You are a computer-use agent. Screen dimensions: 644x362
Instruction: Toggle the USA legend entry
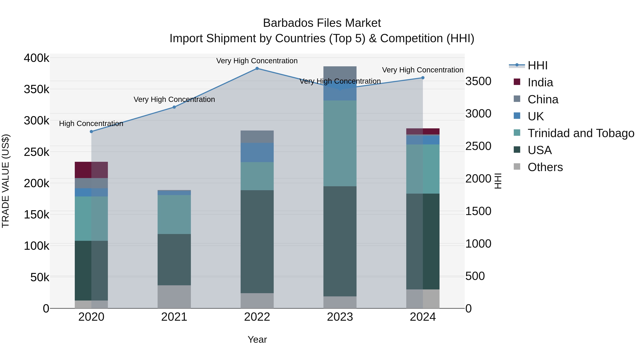coord(533,150)
